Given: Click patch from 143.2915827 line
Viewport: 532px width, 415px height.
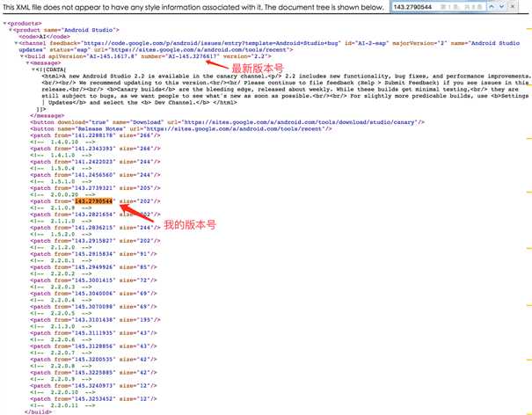Looking at the screenshot, I should point(95,241).
